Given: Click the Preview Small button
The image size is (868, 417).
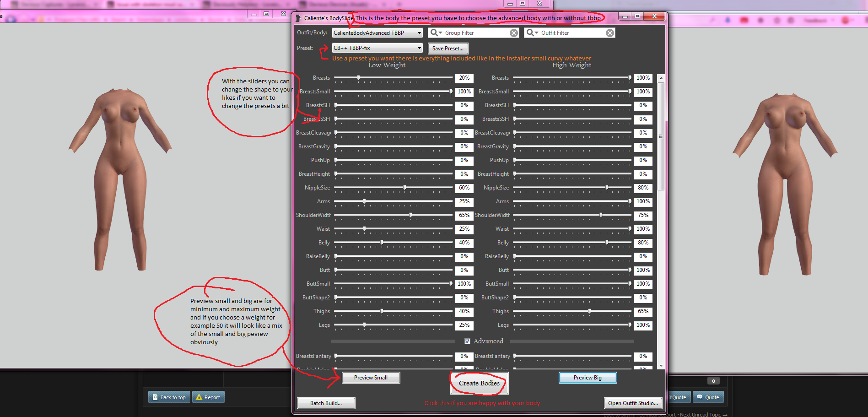Looking at the screenshot, I should click(x=371, y=378).
